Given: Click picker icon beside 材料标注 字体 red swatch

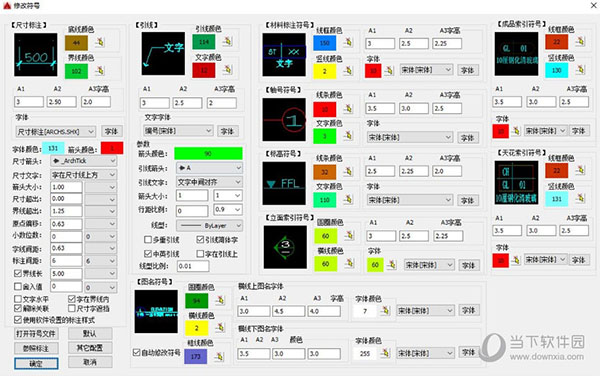Looking at the screenshot, I should 389,71.
